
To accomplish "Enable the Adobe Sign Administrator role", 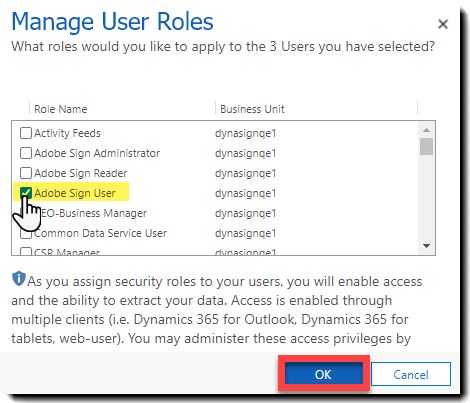I will pyautogui.click(x=26, y=153).
